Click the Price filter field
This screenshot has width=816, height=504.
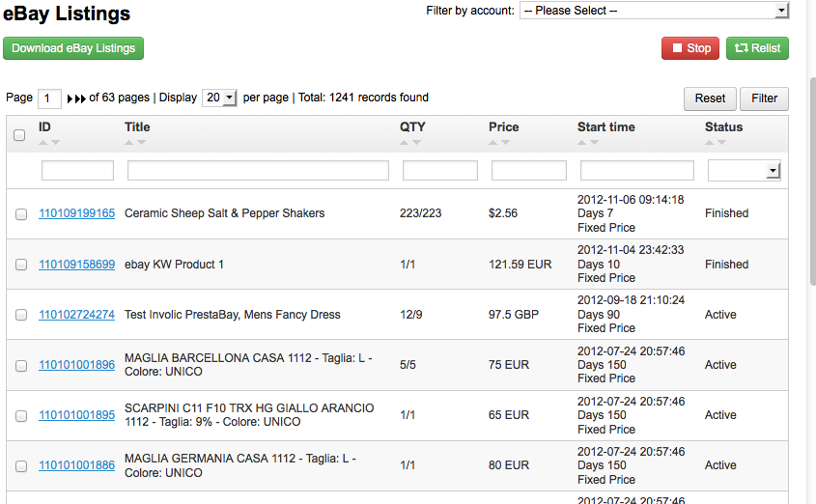coord(529,171)
